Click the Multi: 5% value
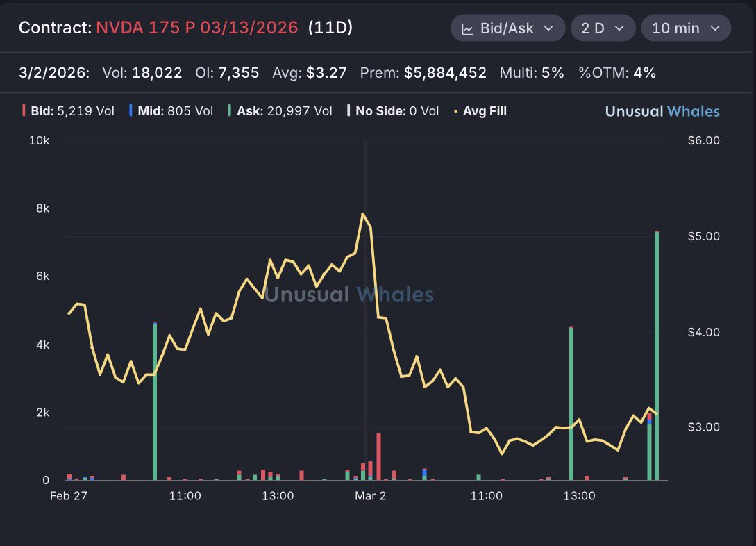Image resolution: width=756 pixels, height=546 pixels. click(x=532, y=73)
